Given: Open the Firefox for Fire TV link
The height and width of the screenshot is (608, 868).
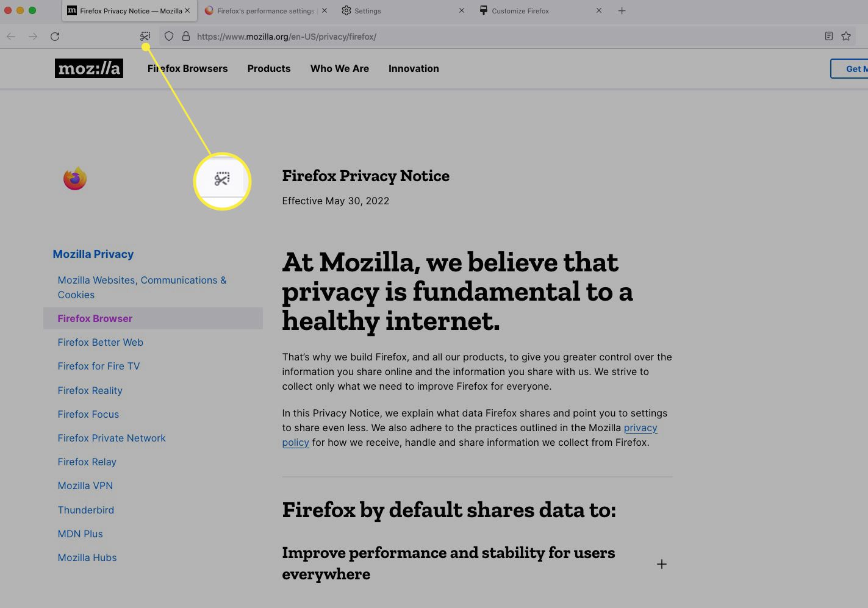Looking at the screenshot, I should (x=99, y=366).
